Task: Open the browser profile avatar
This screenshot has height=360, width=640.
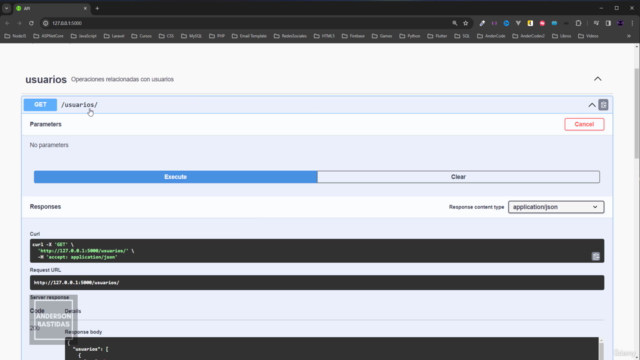Action: 620,23
